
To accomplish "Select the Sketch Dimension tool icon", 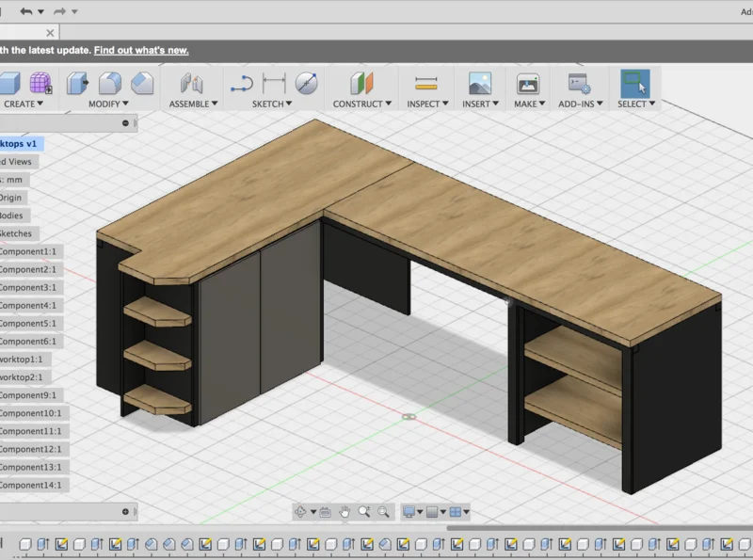I will (274, 83).
